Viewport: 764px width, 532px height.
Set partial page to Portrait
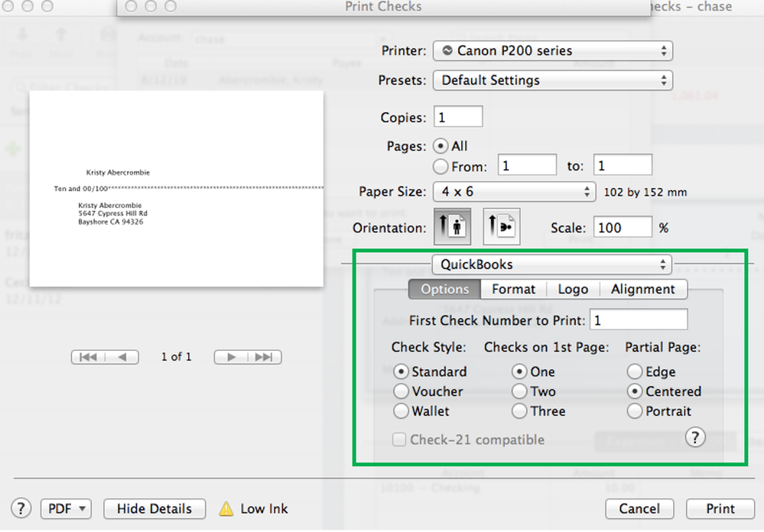point(635,411)
